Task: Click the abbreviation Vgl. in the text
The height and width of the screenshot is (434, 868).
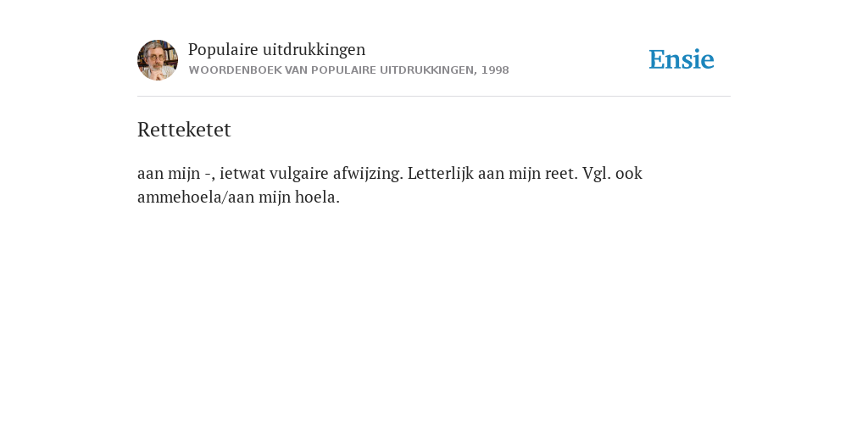Action: [x=597, y=173]
